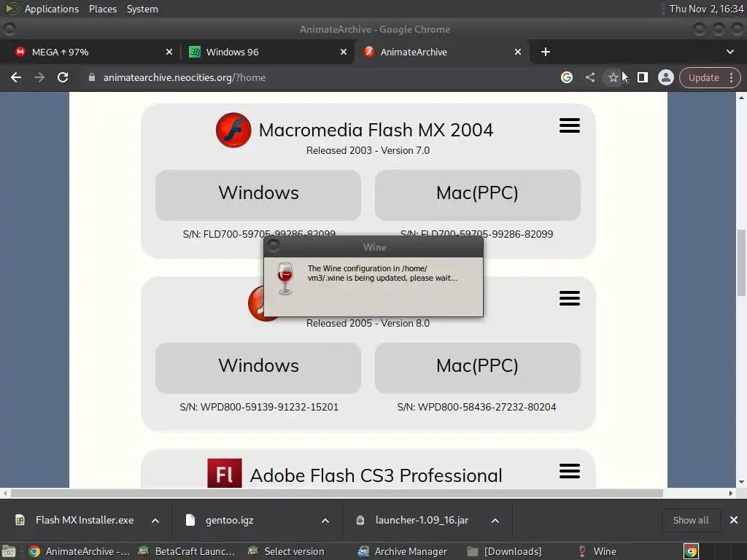
Task: Click the clock showing Thu Nov 2
Action: pos(706,9)
